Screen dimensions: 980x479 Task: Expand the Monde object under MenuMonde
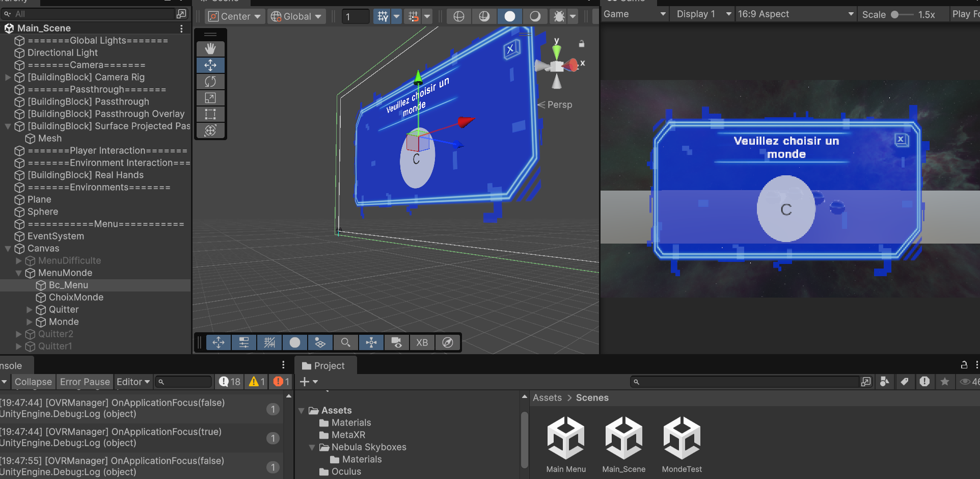(x=29, y=322)
